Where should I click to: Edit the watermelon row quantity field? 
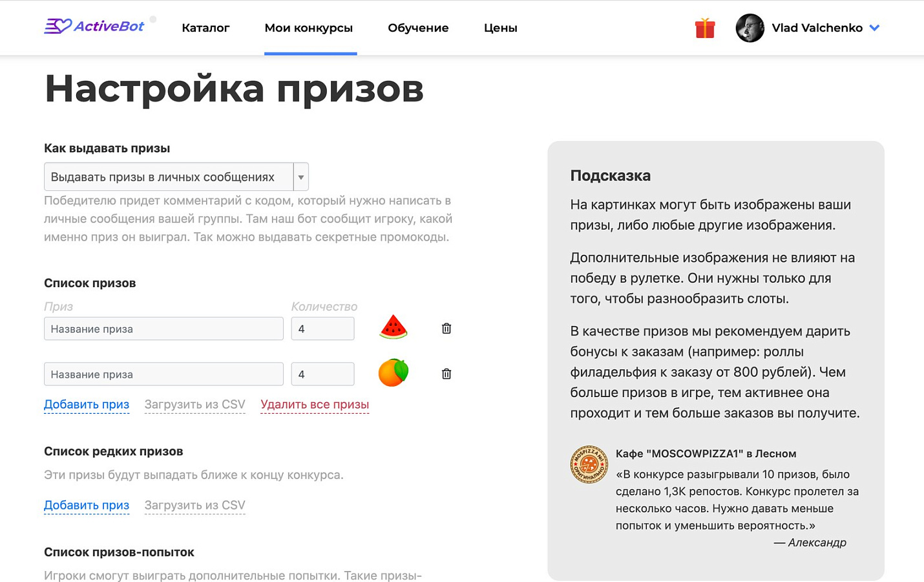pyautogui.click(x=322, y=329)
